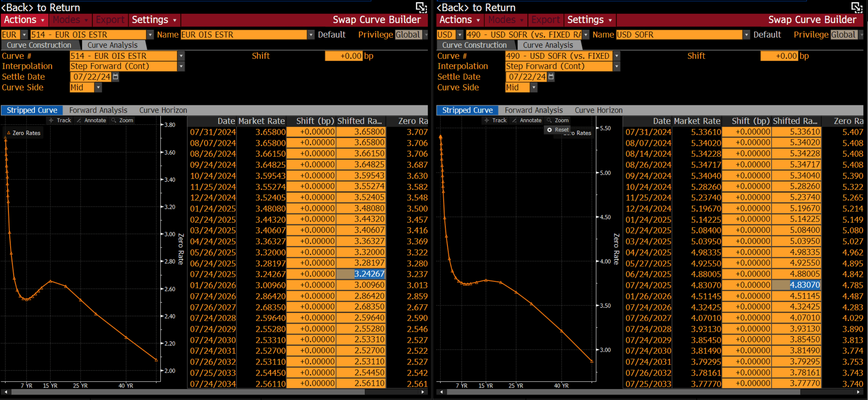This screenshot has width=868, height=400.
Task: Select Zoom tool on EUR chart
Action: coord(122,120)
